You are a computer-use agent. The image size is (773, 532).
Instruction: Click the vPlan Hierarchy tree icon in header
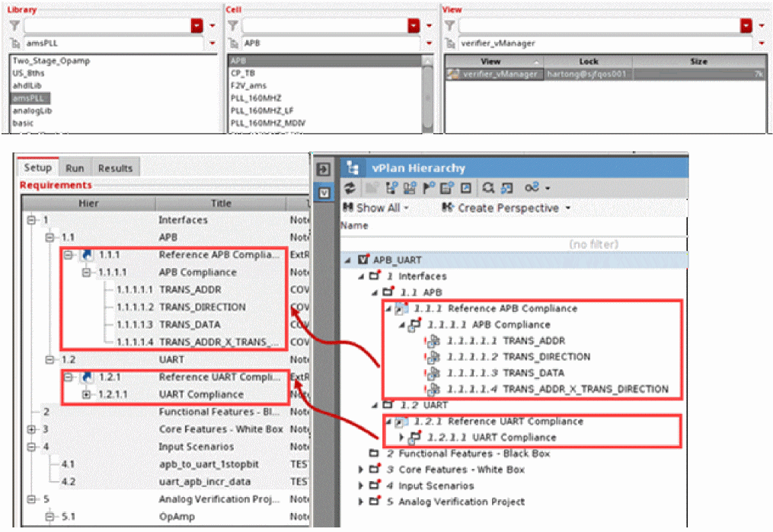[x=353, y=168]
